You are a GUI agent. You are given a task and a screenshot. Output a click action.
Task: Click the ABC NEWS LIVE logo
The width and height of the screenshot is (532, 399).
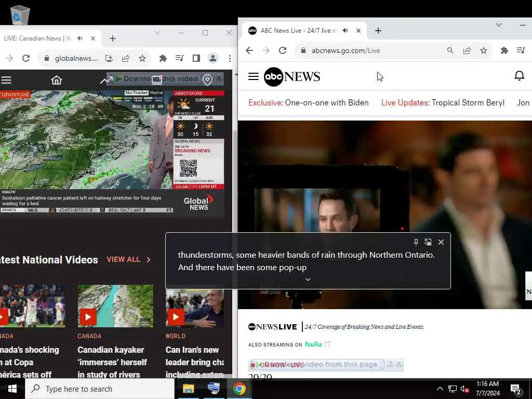(x=272, y=327)
